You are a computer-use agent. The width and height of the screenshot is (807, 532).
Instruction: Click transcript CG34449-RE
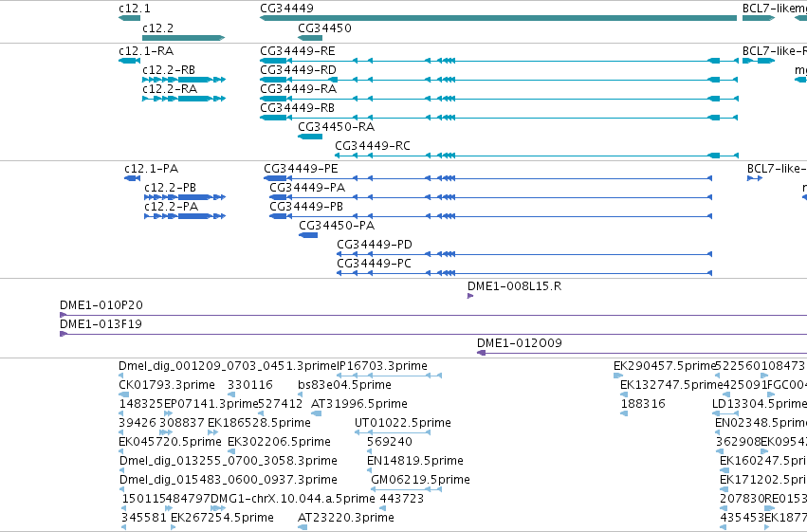499,61
